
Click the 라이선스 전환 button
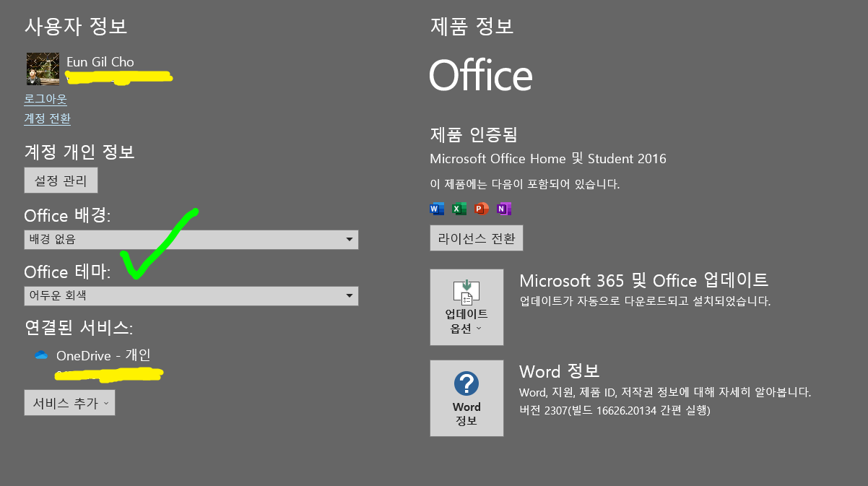tap(477, 238)
